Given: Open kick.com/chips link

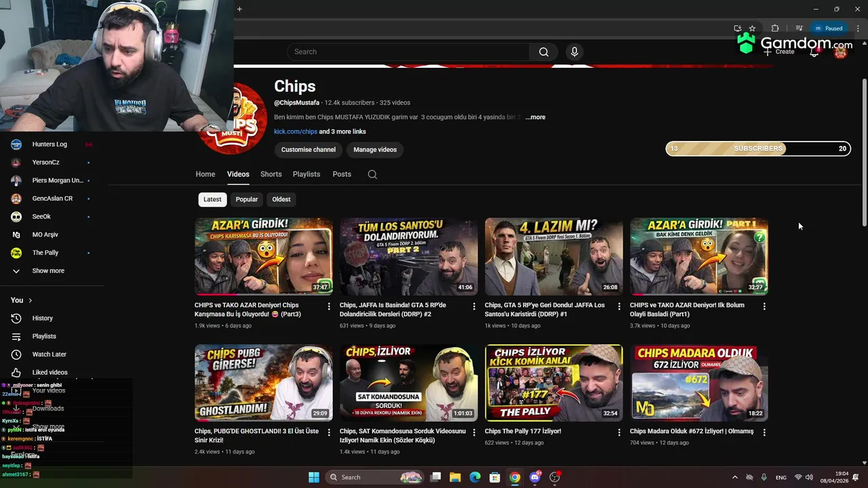Looking at the screenshot, I should click(x=296, y=131).
